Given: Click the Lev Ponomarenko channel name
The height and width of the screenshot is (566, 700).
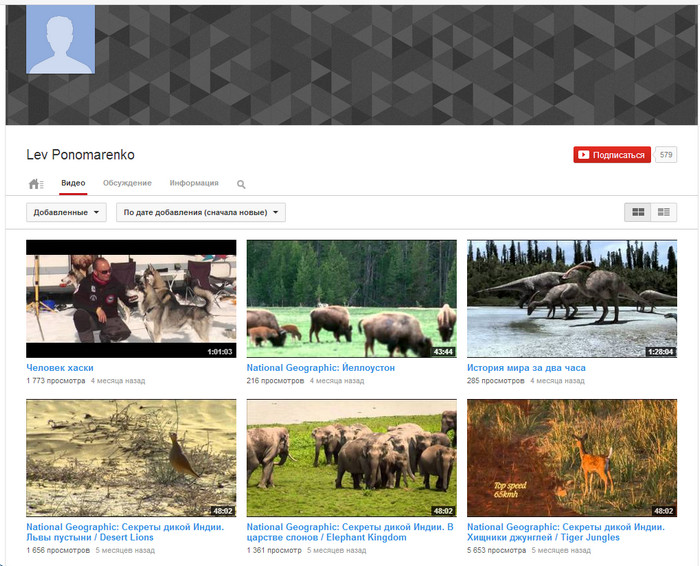Looking at the screenshot, I should coord(80,154).
